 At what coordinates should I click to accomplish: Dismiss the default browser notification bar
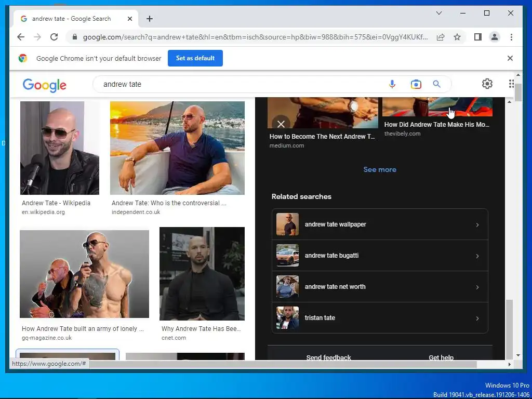point(510,58)
